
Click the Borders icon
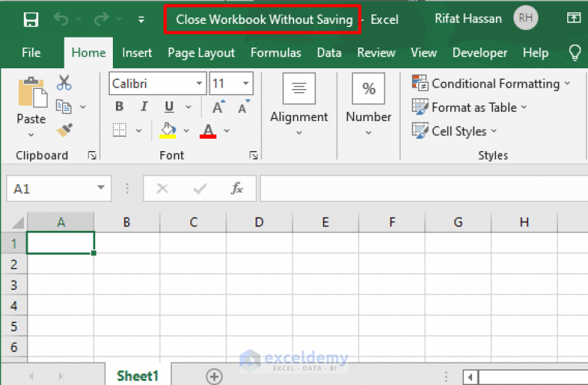point(120,130)
